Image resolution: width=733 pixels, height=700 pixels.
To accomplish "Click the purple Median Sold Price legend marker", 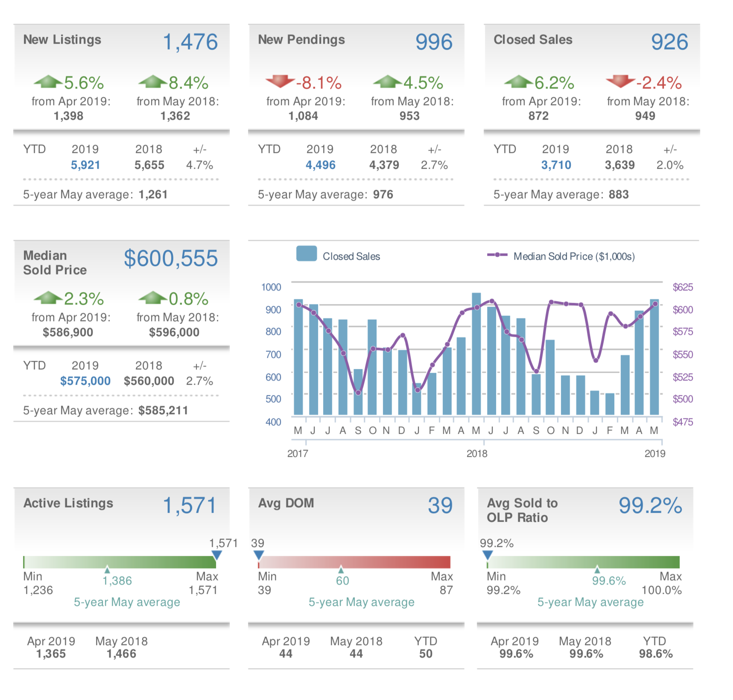I will tap(497, 255).
